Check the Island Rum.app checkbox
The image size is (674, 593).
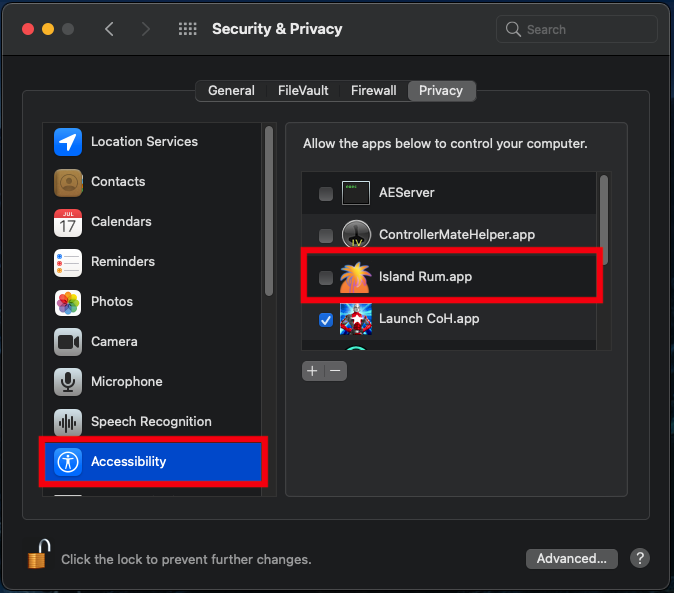click(x=326, y=278)
